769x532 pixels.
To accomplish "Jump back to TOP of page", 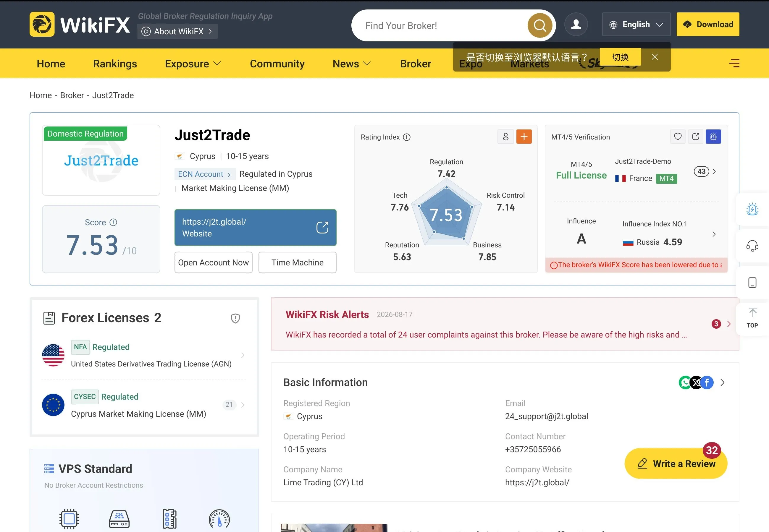I will 752,318.
